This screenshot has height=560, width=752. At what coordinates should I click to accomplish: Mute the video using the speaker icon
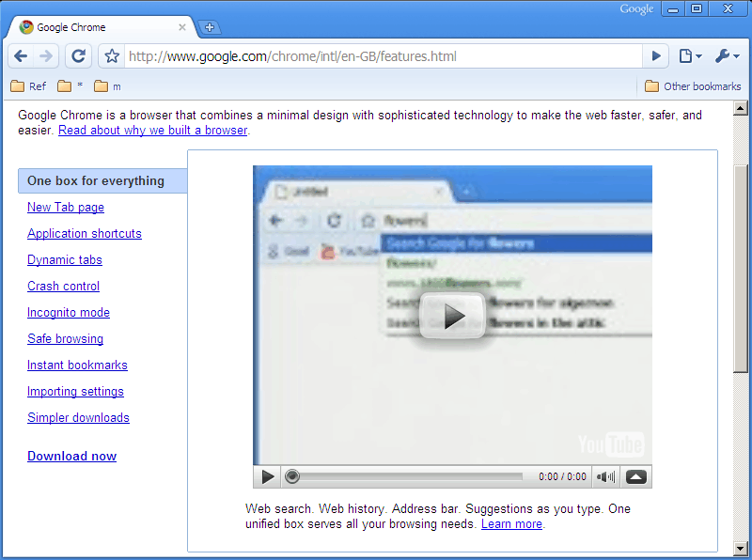click(606, 476)
